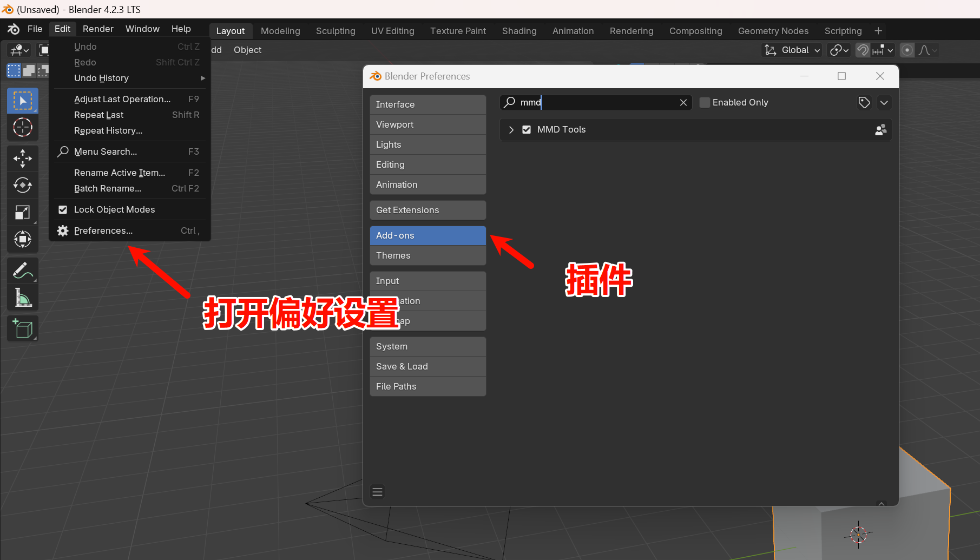Click the Preferences gear menu entry
Image resolution: width=980 pixels, height=560 pixels.
click(x=129, y=230)
